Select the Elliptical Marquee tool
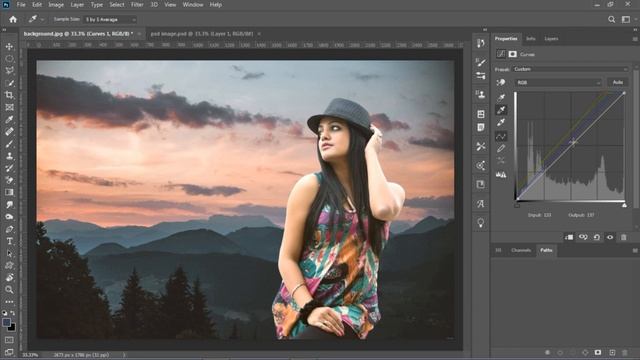Viewport: 640px width, 360px height. [x=9, y=59]
